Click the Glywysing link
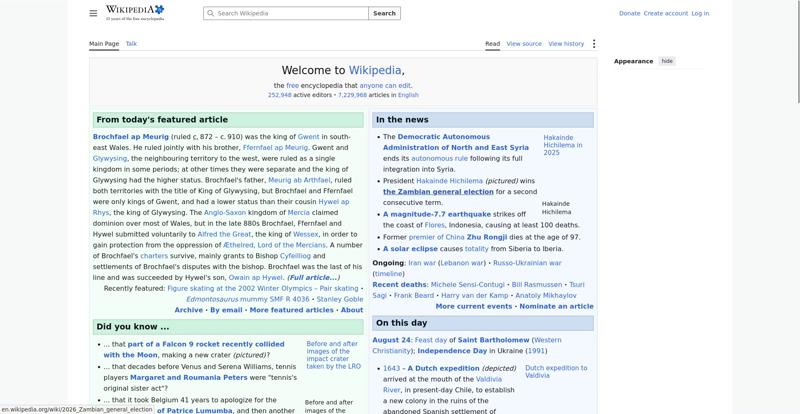The height and width of the screenshot is (414, 800). (110, 158)
